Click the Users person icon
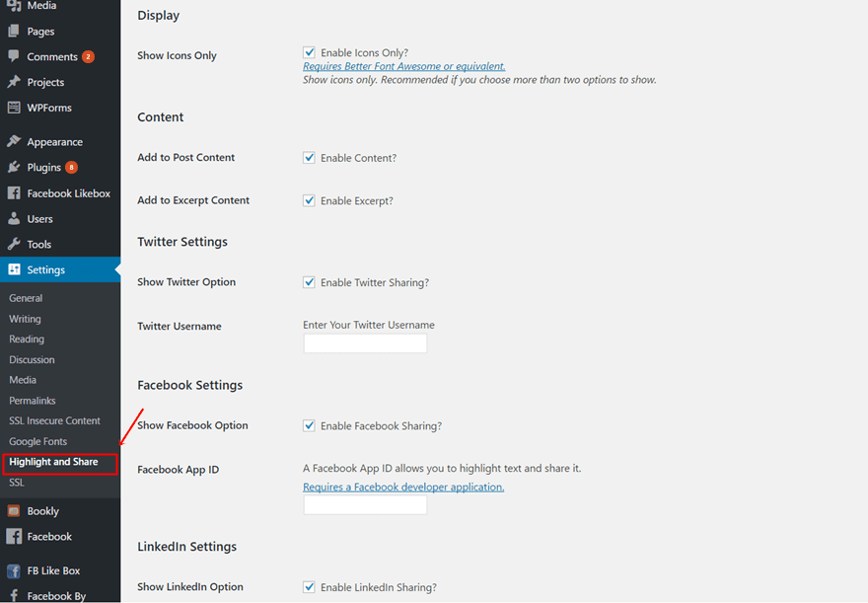 (14, 219)
